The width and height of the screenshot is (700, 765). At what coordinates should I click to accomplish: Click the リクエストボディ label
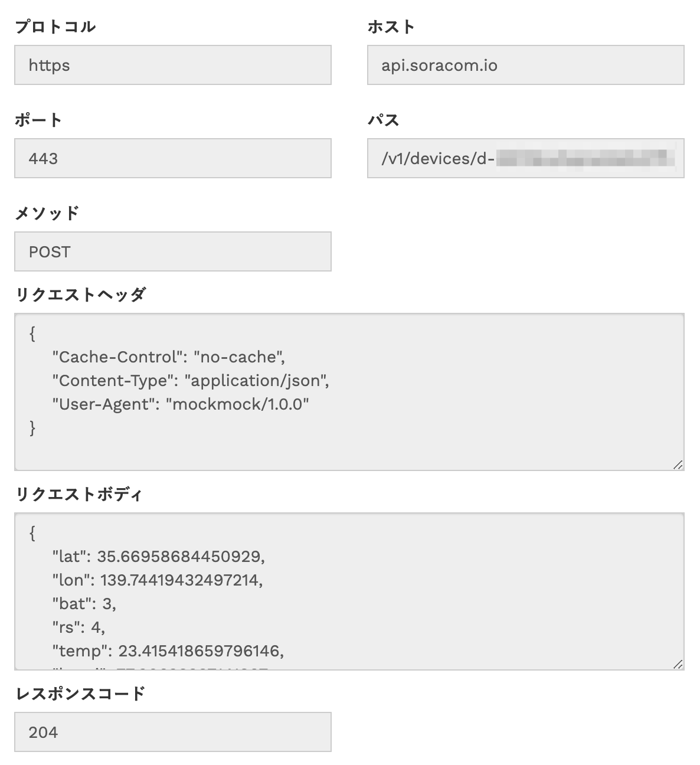click(x=78, y=493)
